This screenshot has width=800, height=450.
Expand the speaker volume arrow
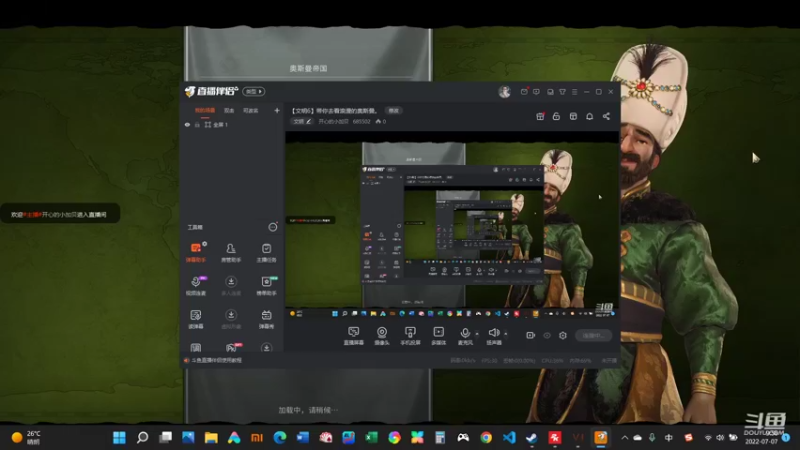[x=506, y=334]
